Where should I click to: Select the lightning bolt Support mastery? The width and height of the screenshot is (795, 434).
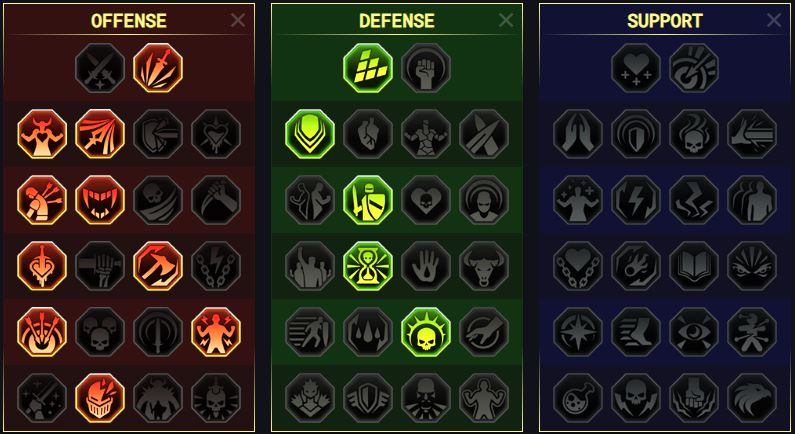[x=636, y=200]
